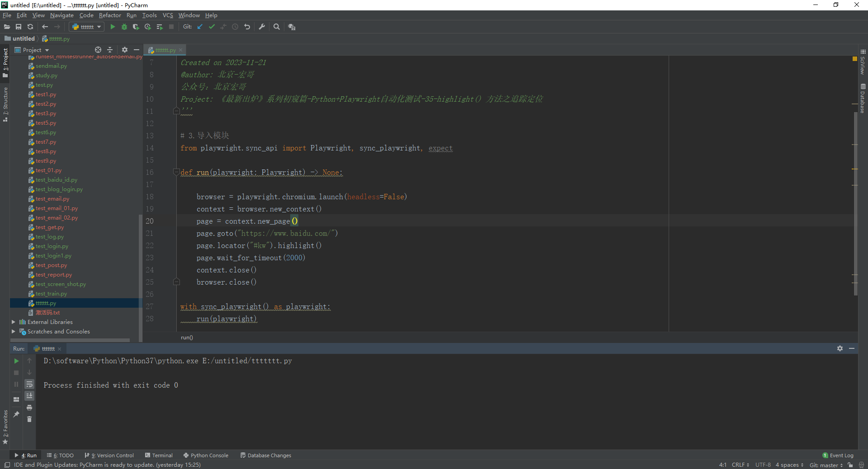This screenshot has width=868, height=469.
Task: Start the Debugger
Action: click(124, 27)
